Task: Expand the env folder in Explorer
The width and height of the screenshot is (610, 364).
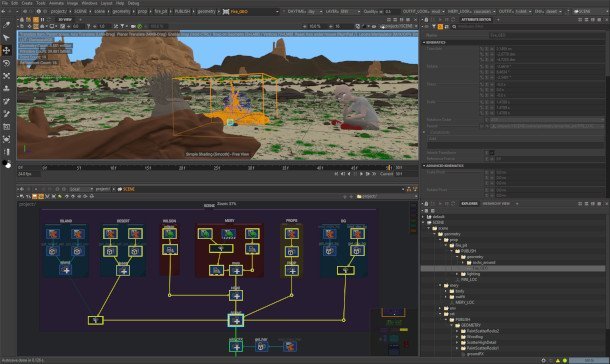Action: click(440, 308)
